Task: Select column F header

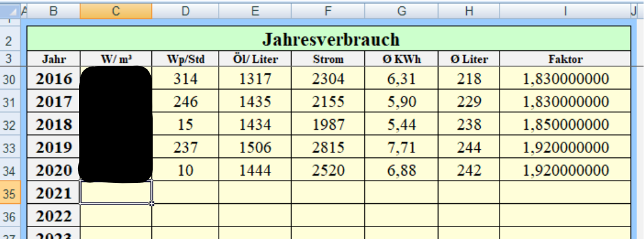Action: point(328,11)
